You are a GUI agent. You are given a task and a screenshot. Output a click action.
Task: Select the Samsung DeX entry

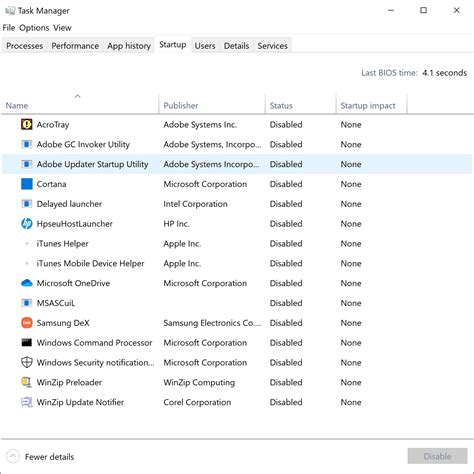[x=63, y=323]
